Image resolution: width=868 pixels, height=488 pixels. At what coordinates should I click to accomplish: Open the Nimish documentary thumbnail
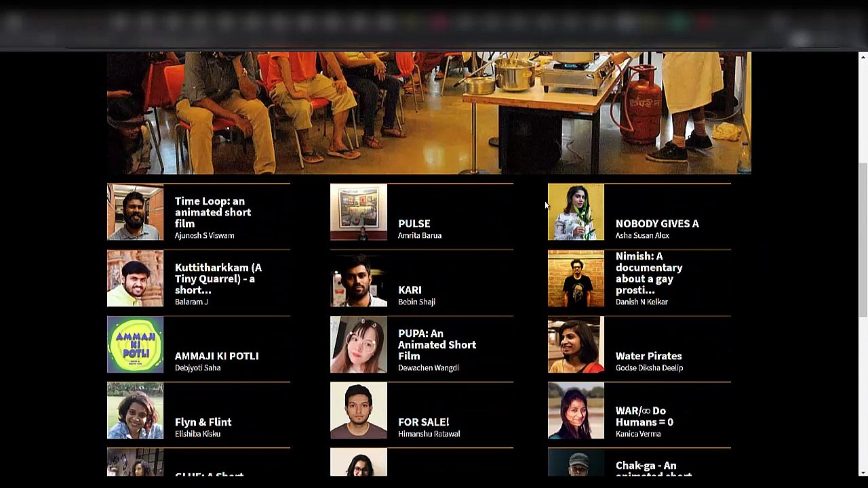pos(576,279)
